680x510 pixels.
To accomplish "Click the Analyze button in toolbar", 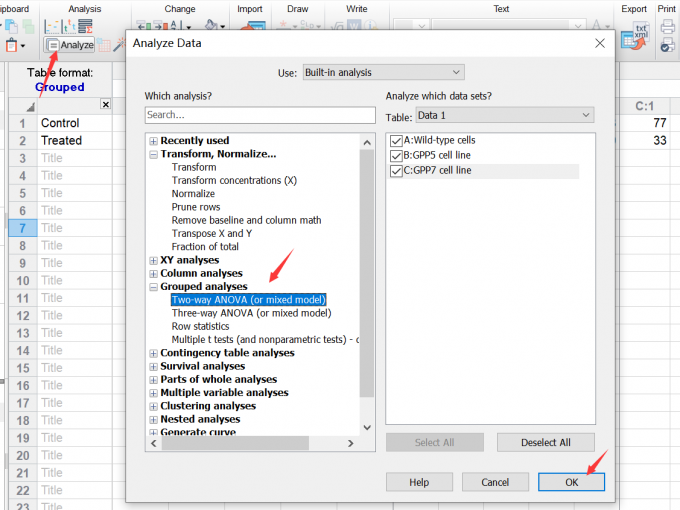I will tap(69, 45).
